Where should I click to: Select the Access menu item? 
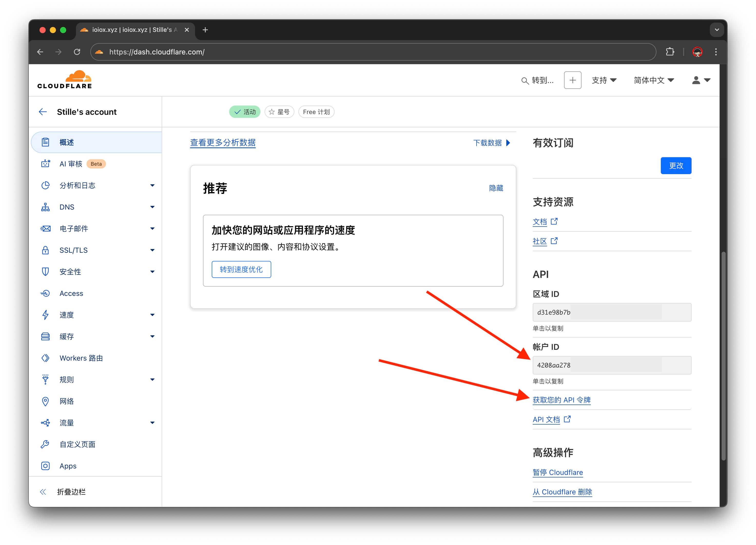click(97, 293)
